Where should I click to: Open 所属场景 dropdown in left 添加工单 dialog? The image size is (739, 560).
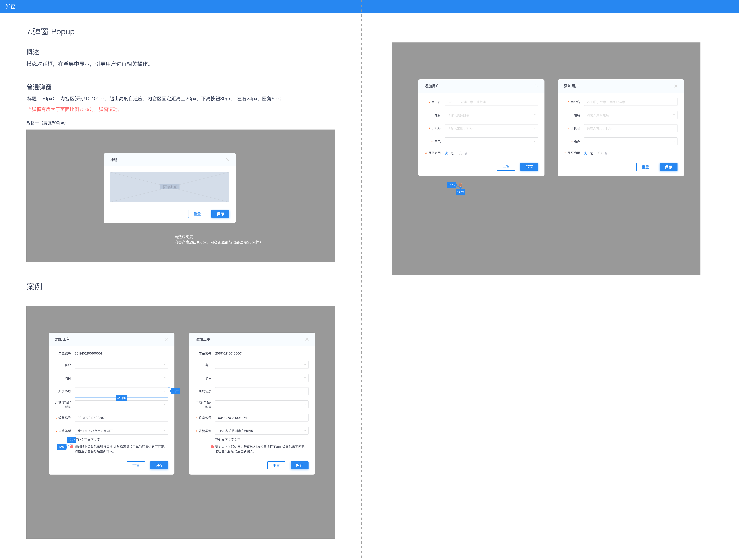point(121,391)
